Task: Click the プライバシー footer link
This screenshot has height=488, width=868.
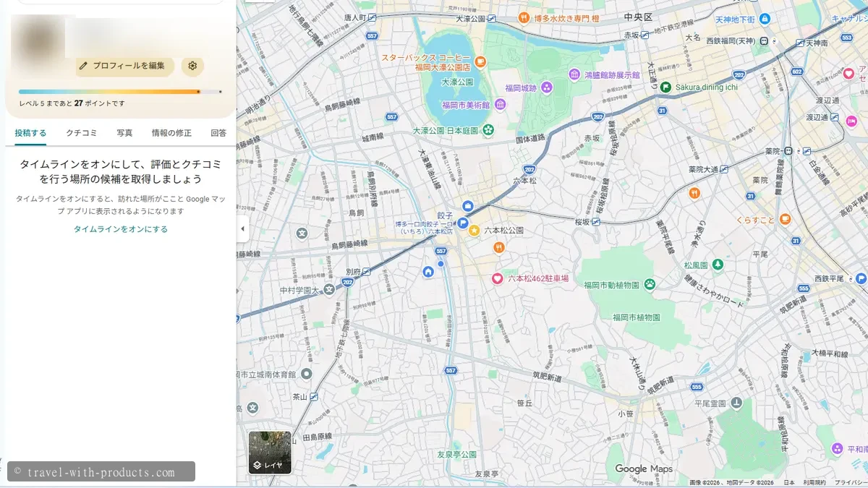Action: point(851,482)
